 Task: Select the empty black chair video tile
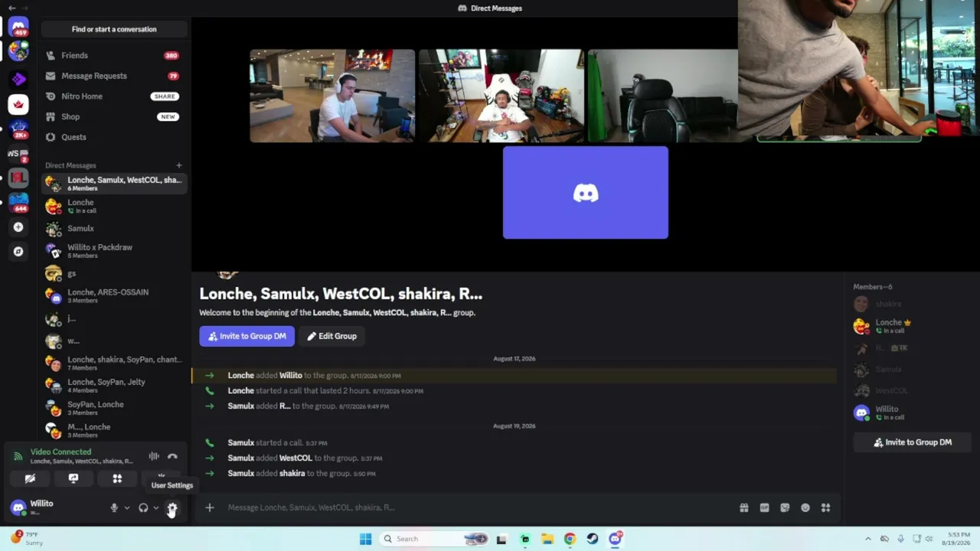tap(663, 96)
